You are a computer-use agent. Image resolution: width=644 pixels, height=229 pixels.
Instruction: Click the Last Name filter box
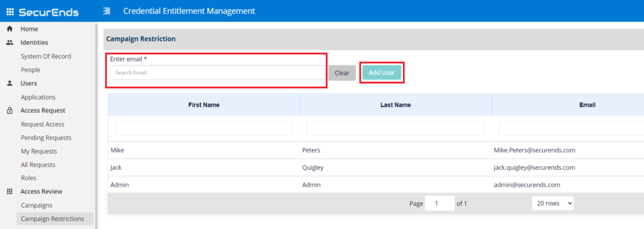pyautogui.click(x=396, y=128)
